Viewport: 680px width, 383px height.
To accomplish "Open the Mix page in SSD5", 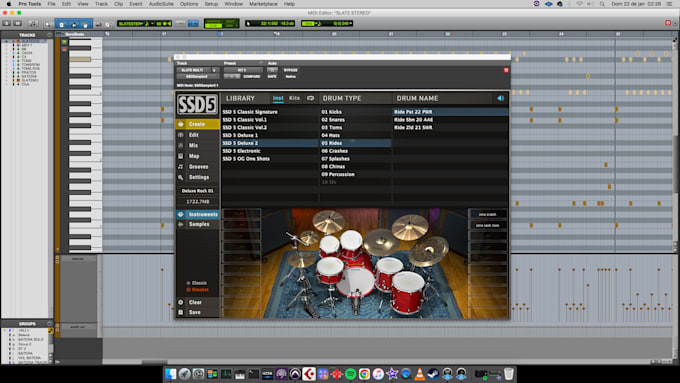I will click(x=197, y=145).
